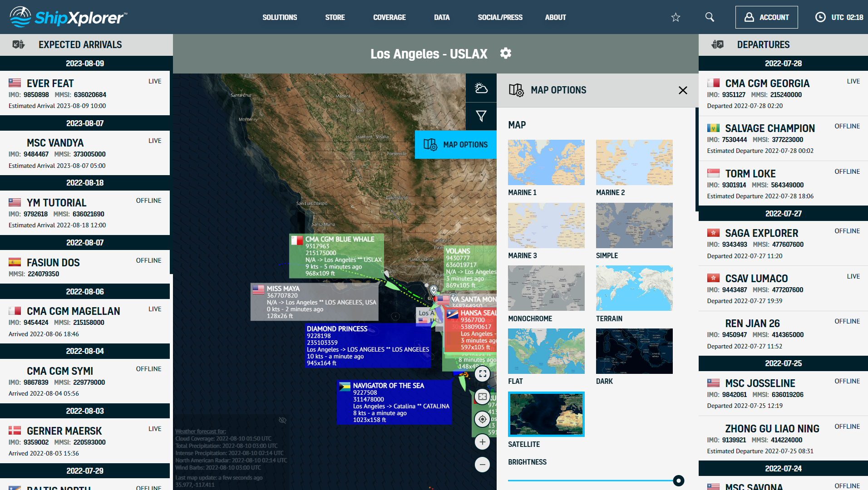Viewport: 868px width, 490px height.
Task: Zoom out on the map
Action: [x=482, y=465]
